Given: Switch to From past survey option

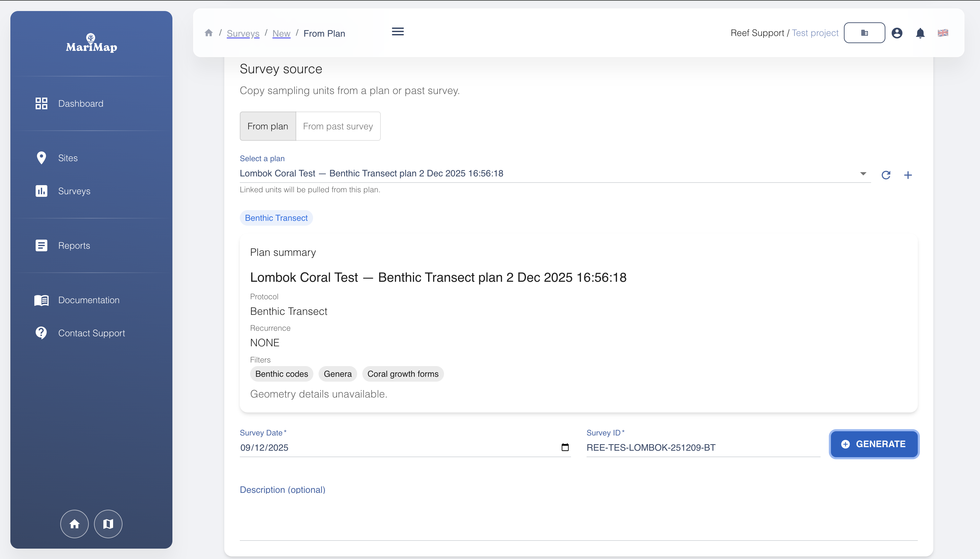Looking at the screenshot, I should coord(338,126).
